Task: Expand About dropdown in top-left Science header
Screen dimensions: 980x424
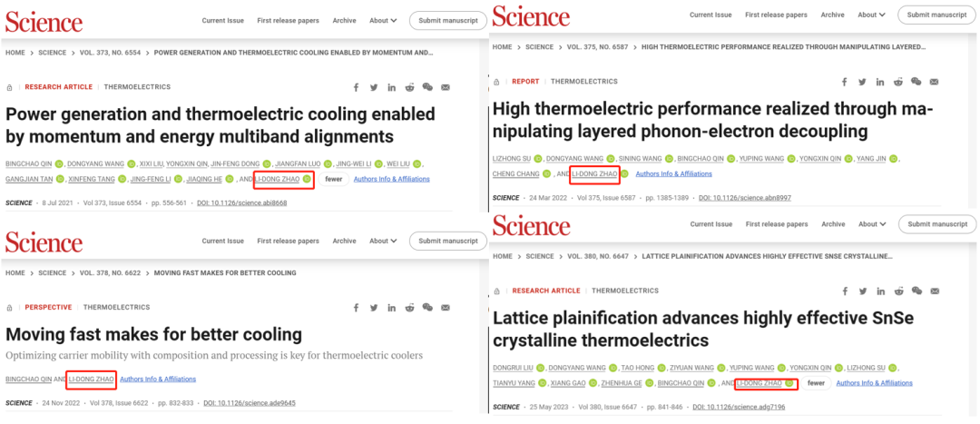Action: point(383,21)
